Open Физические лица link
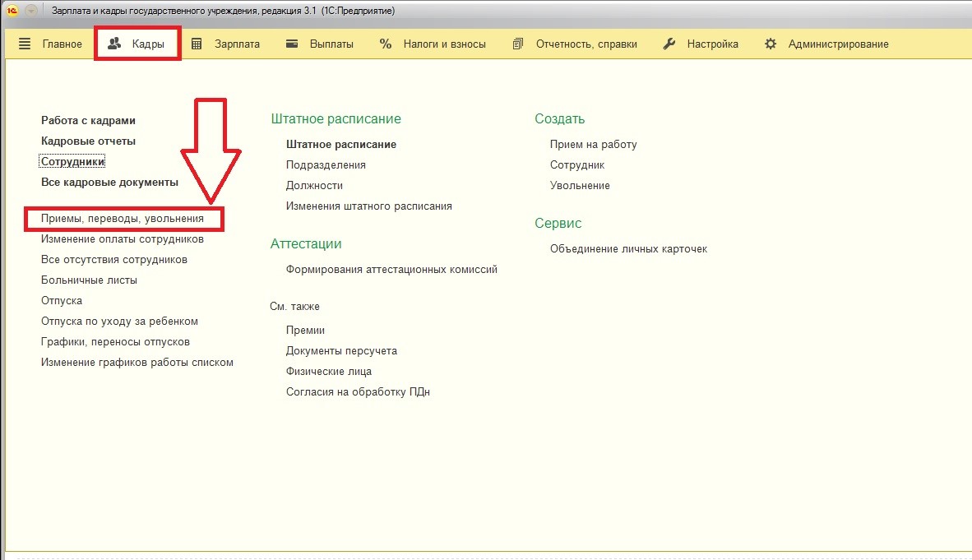This screenshot has height=560, width=972. pos(329,371)
